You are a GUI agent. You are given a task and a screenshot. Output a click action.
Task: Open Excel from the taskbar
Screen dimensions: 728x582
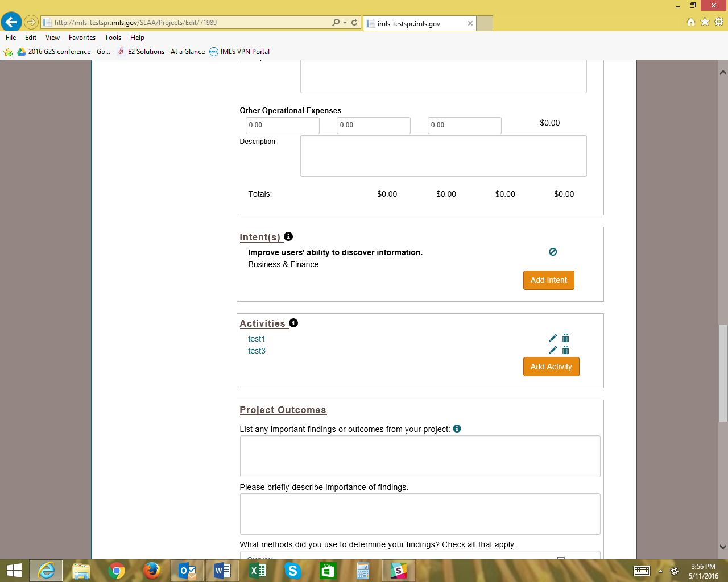258,571
